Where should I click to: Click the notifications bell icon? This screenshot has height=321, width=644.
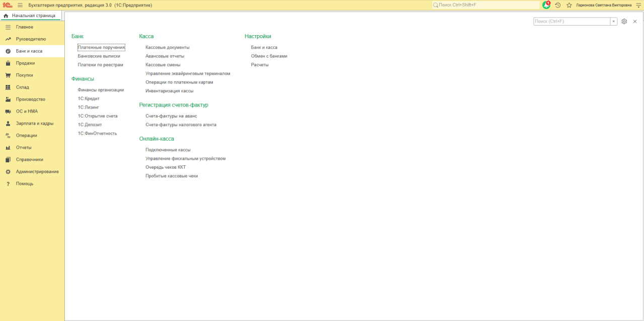click(546, 5)
